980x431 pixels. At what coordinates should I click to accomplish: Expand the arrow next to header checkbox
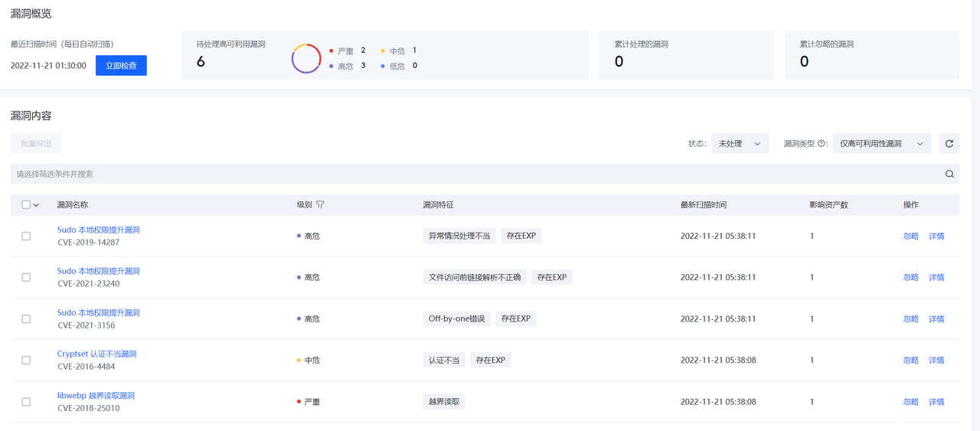coord(36,205)
